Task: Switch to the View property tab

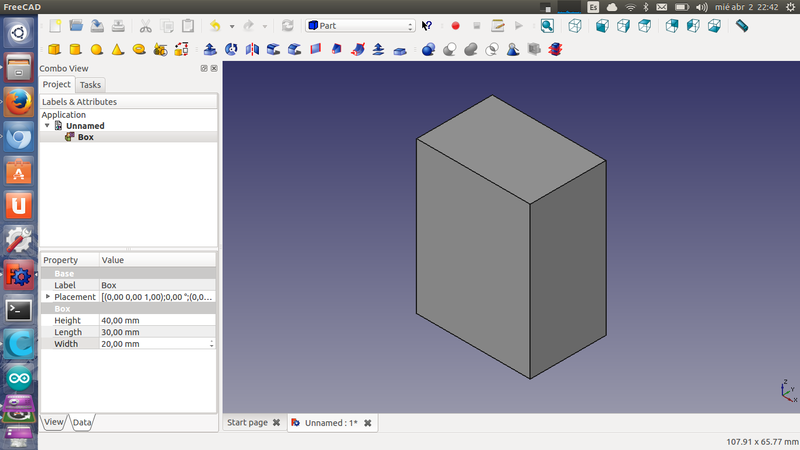Action: tap(54, 422)
